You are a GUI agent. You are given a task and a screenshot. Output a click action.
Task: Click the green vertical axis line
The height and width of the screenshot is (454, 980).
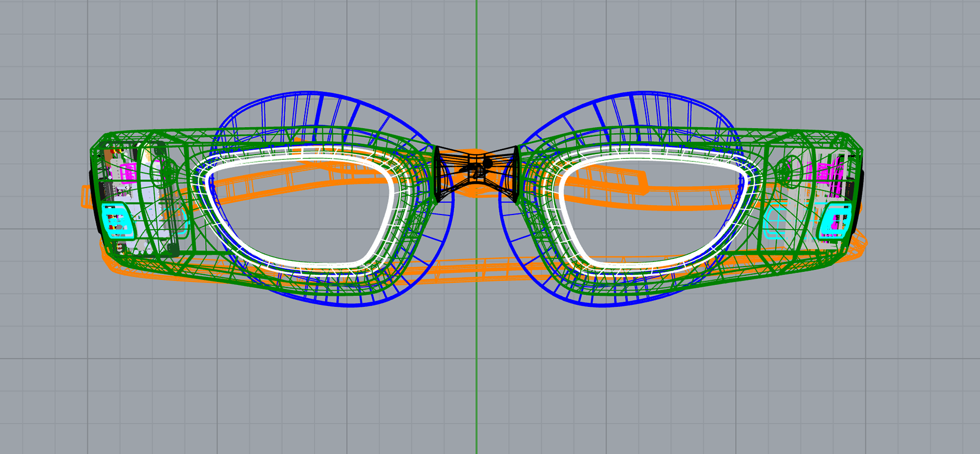477,357
